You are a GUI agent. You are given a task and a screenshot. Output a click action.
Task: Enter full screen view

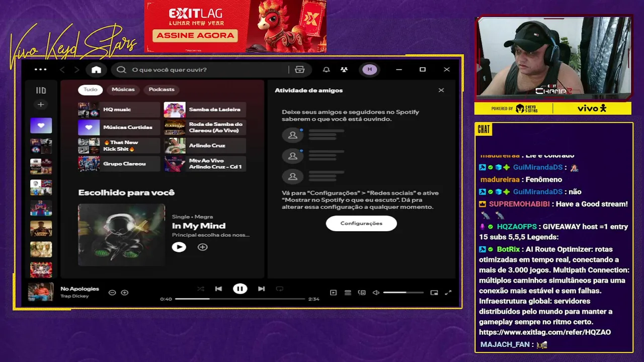click(x=448, y=293)
